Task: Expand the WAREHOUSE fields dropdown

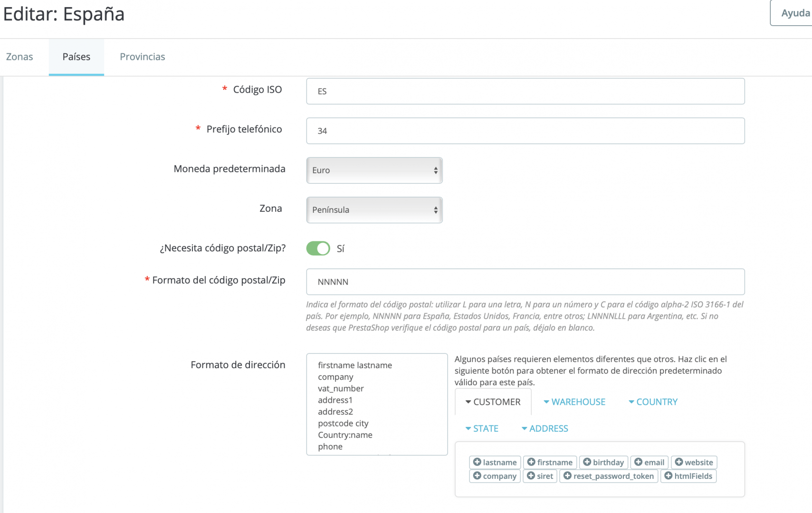Action: pos(574,402)
